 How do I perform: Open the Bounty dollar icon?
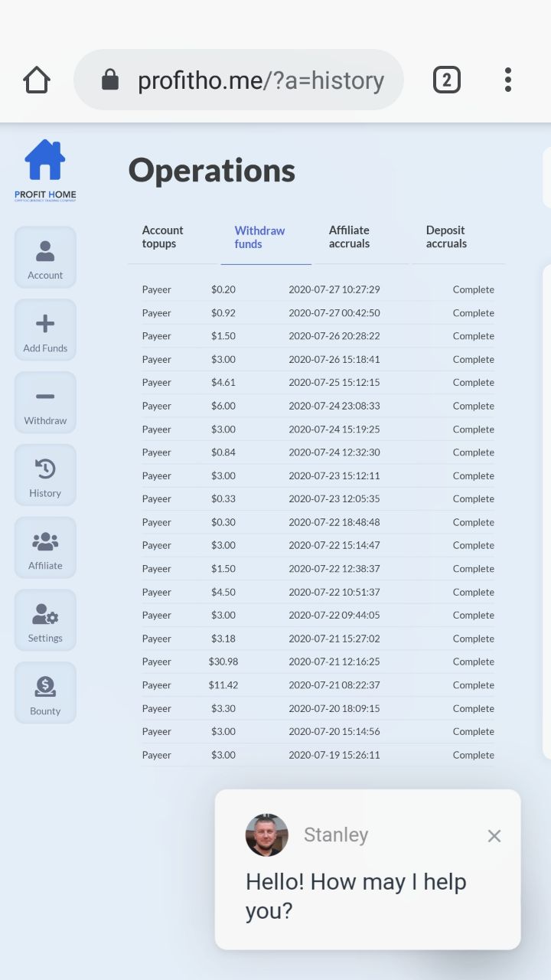tap(45, 687)
